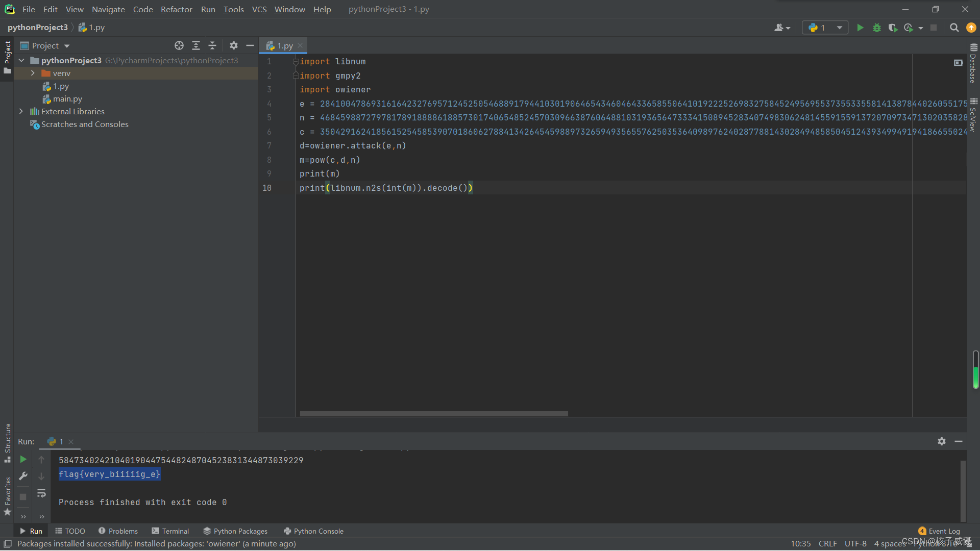This screenshot has width=980, height=551.
Task: Expand External Libraries node
Action: 21,111
